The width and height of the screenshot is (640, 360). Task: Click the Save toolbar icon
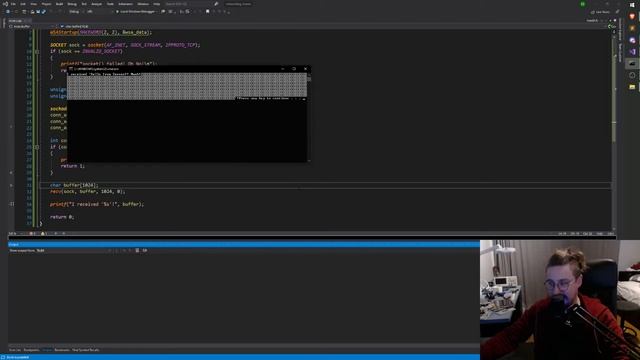(x=38, y=12)
